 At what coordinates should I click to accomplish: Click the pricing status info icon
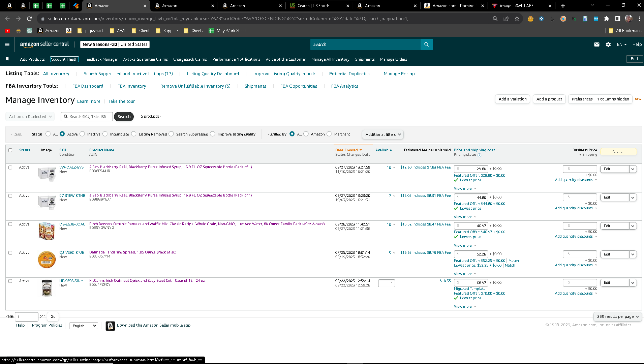480,155
